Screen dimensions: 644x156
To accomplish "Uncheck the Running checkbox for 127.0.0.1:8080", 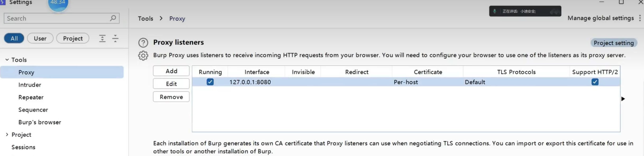I will click(210, 82).
